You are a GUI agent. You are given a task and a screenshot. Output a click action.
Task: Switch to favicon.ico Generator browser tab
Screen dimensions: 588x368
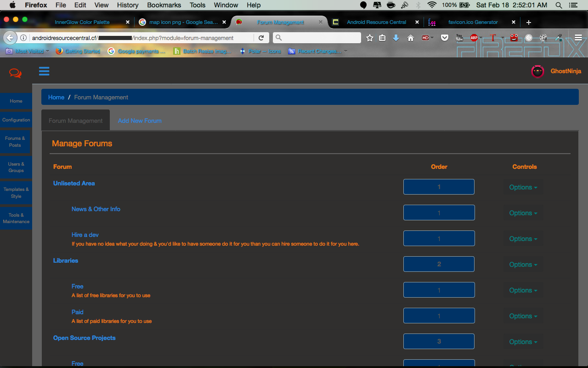pyautogui.click(x=473, y=22)
